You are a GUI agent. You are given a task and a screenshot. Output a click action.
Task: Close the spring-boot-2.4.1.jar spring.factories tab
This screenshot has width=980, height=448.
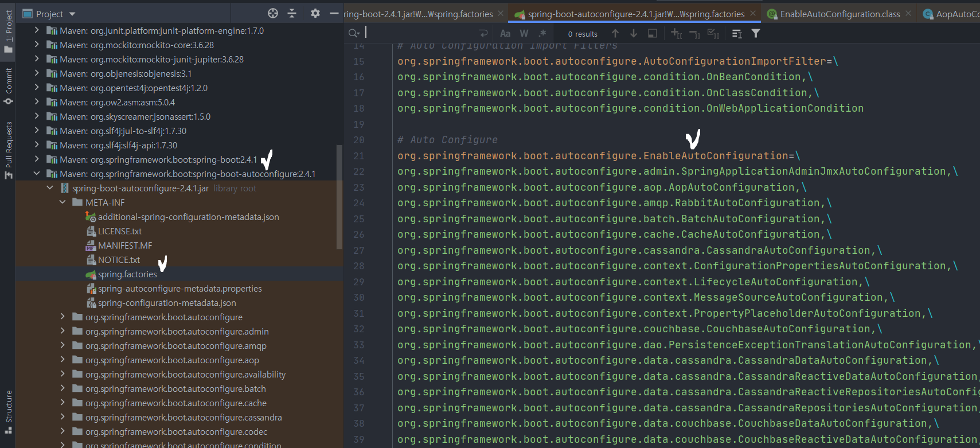click(x=501, y=13)
